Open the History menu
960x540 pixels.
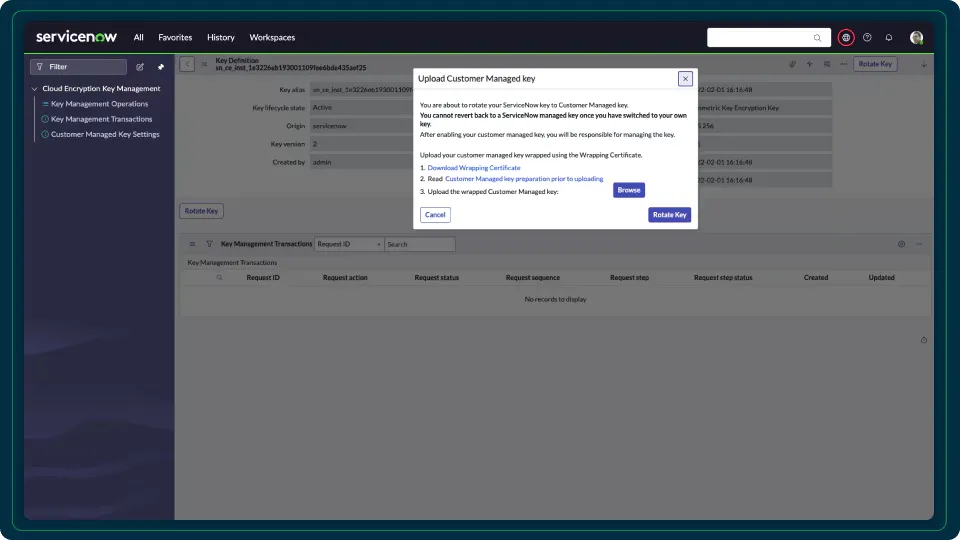pyautogui.click(x=220, y=37)
